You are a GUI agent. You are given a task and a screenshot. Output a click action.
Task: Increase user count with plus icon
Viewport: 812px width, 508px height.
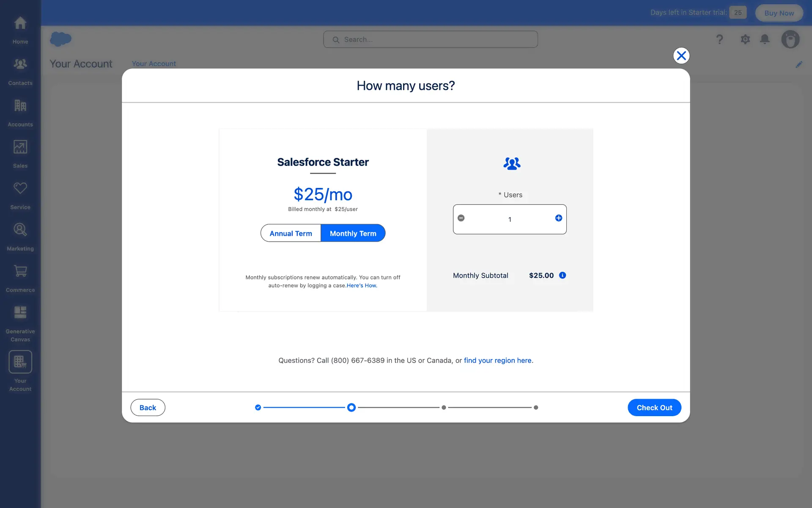pyautogui.click(x=558, y=218)
